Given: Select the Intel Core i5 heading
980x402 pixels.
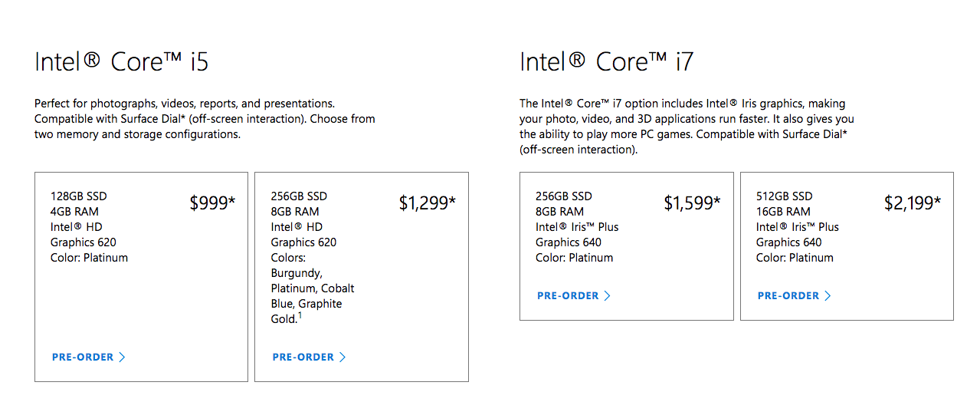Looking at the screenshot, I should (122, 62).
